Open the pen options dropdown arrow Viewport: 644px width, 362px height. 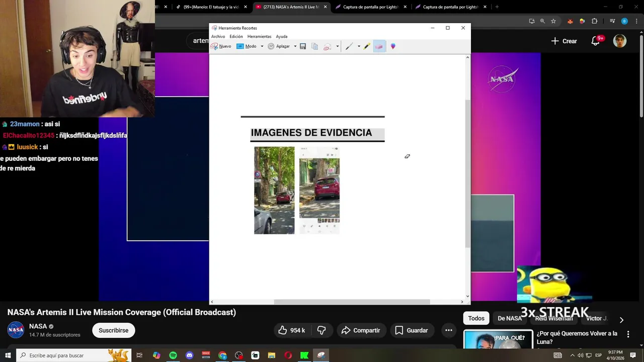(x=359, y=46)
